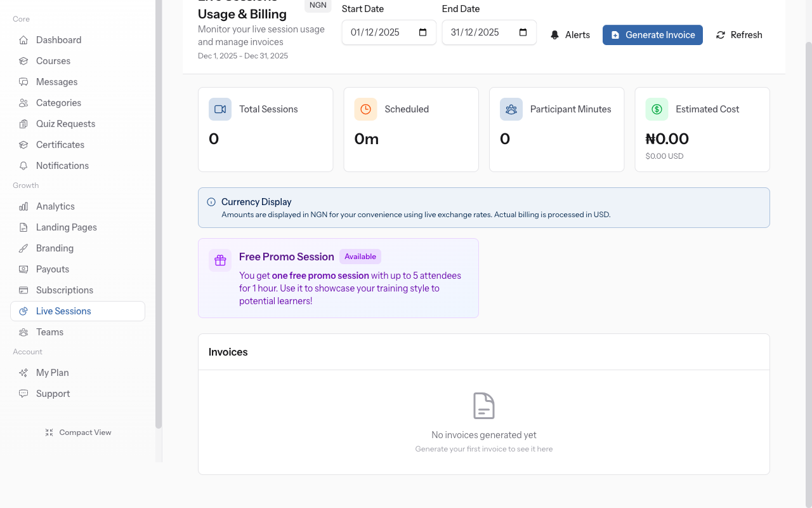The height and width of the screenshot is (508, 812).
Task: Click the NGN currency badge
Action: (318, 5)
